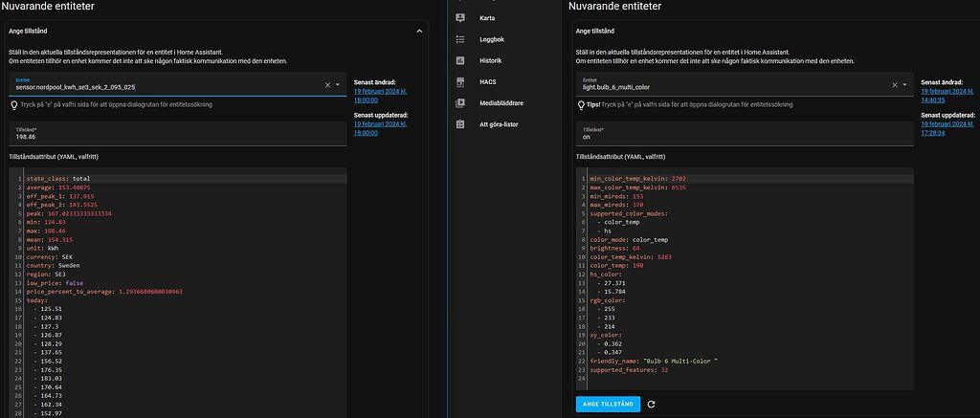Click the Tillstånd field showing on

point(744,133)
